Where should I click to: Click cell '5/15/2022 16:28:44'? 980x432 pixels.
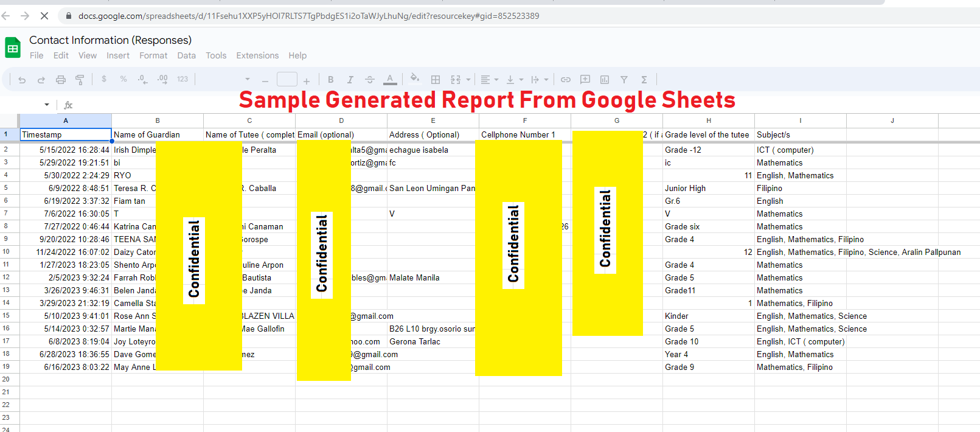click(x=66, y=150)
